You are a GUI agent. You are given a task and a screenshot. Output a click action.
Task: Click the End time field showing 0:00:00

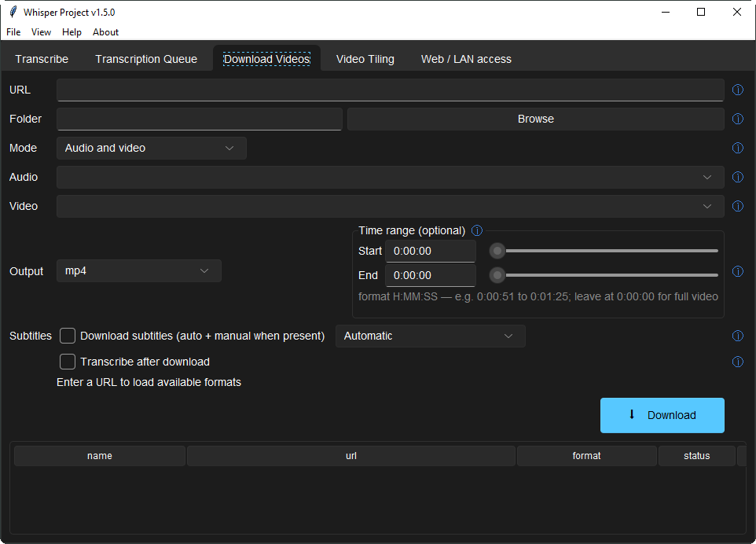click(x=431, y=275)
